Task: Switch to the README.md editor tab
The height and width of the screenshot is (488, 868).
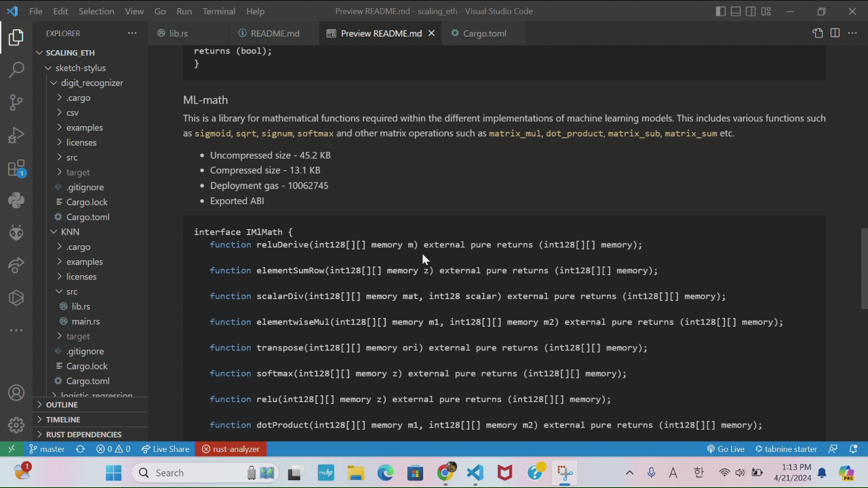Action: pyautogui.click(x=275, y=33)
